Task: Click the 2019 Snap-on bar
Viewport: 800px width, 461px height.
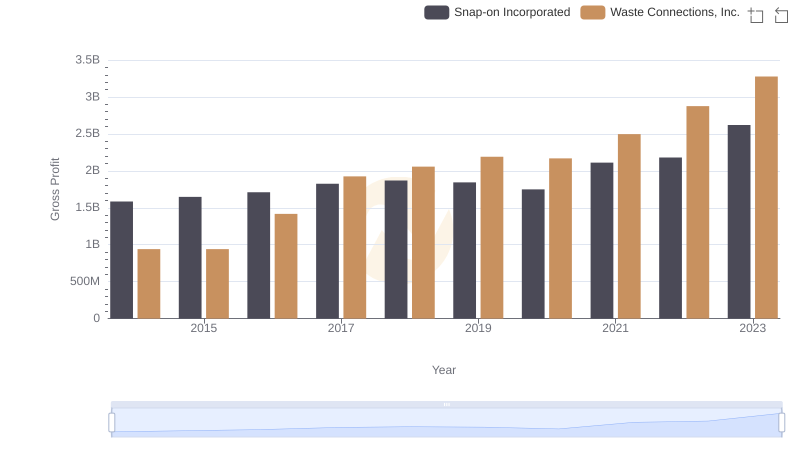Action: [464, 250]
